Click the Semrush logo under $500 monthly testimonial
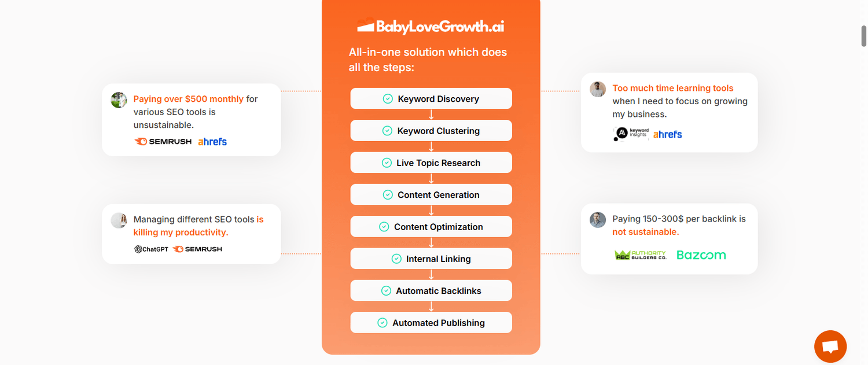The width and height of the screenshot is (868, 365). point(163,141)
